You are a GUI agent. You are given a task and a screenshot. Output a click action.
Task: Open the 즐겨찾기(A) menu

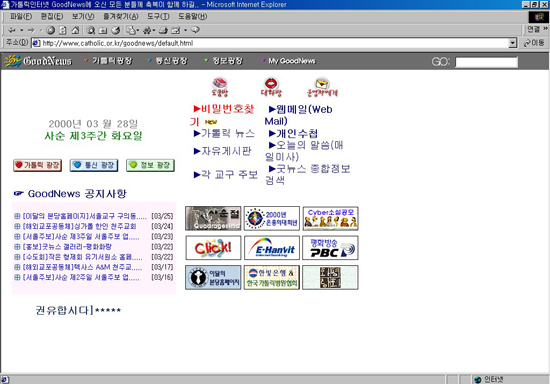point(120,16)
